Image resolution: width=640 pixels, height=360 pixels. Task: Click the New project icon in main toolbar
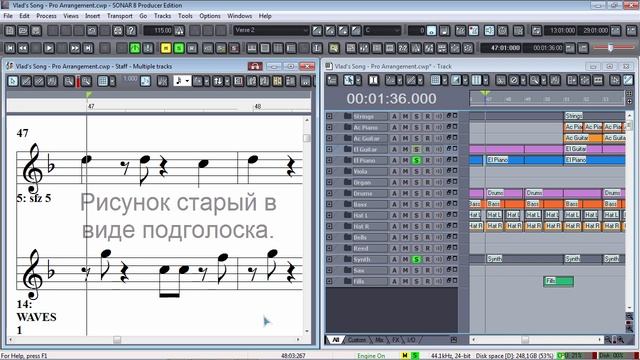coord(10,31)
